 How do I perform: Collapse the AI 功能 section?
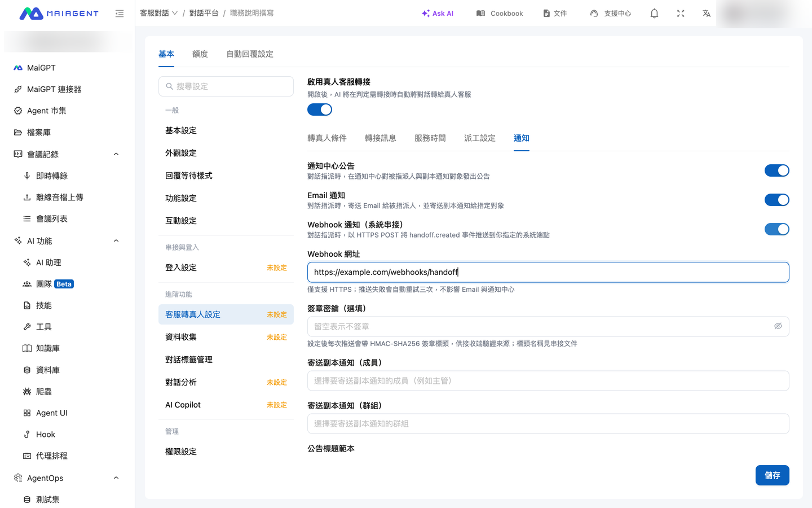(116, 241)
